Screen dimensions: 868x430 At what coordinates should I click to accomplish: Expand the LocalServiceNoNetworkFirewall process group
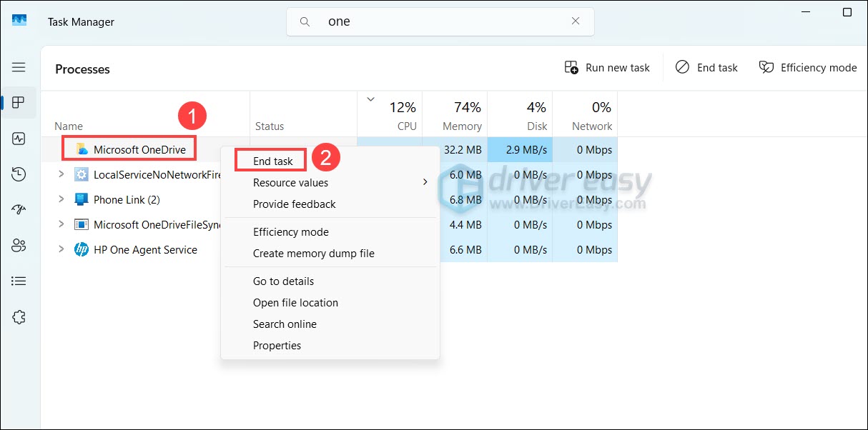[x=61, y=175]
